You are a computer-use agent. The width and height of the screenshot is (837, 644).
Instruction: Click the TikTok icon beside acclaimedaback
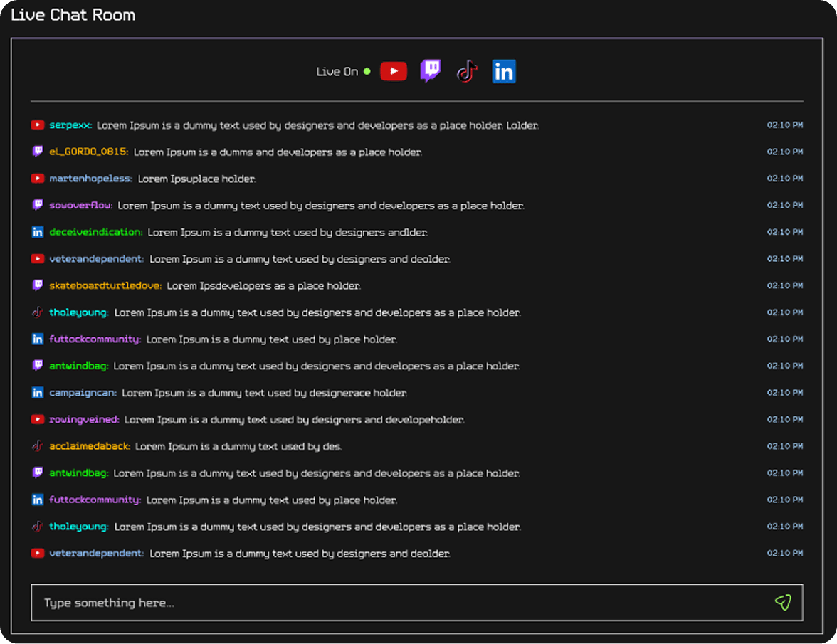pos(38,446)
